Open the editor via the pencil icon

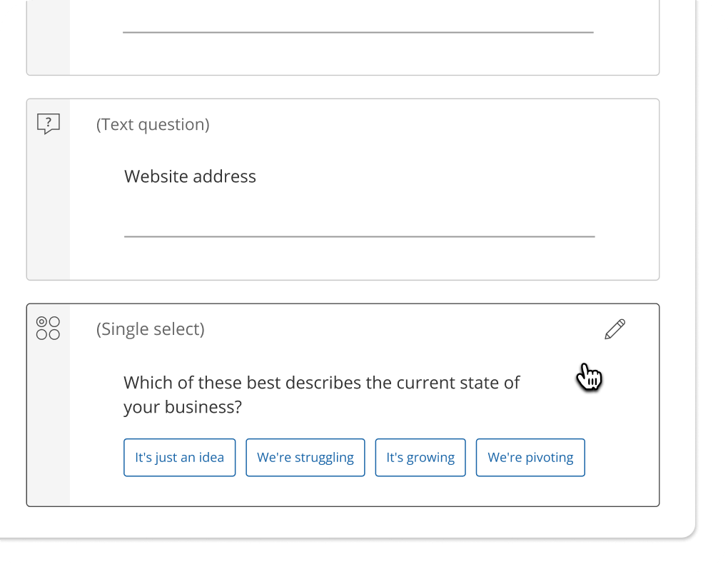click(x=615, y=328)
